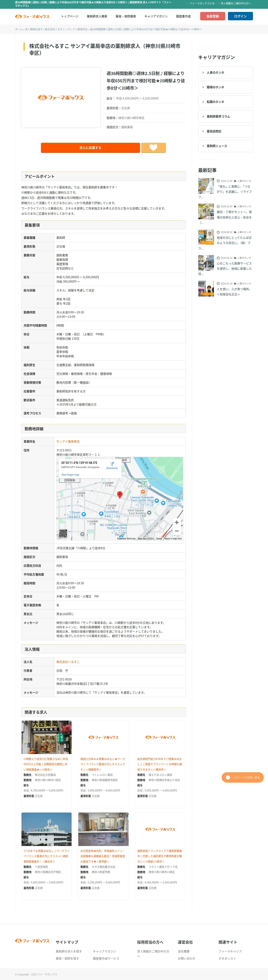Click 株式会社へるすこ in the breadcrumb
Image resolution: width=268 pixels, height=980 pixels.
point(55,29)
